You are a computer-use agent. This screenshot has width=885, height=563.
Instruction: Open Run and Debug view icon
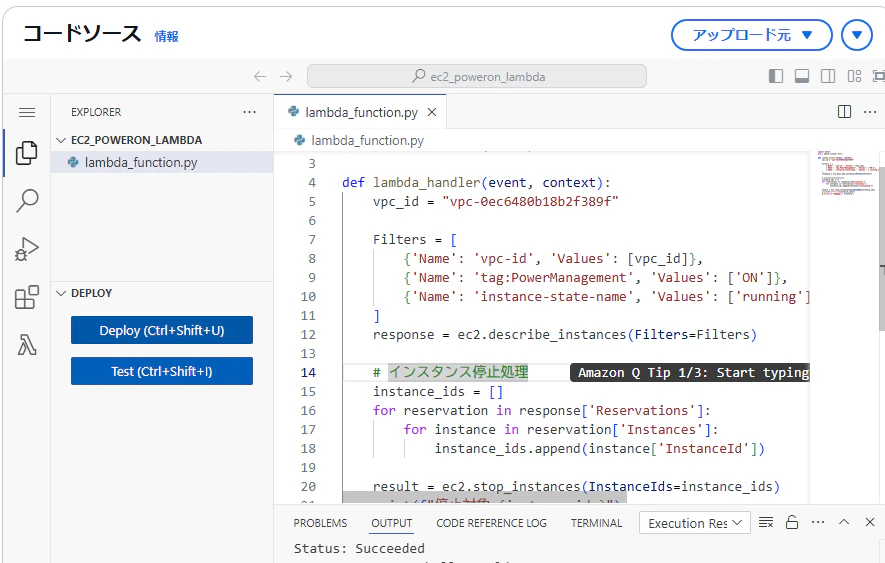click(x=27, y=249)
